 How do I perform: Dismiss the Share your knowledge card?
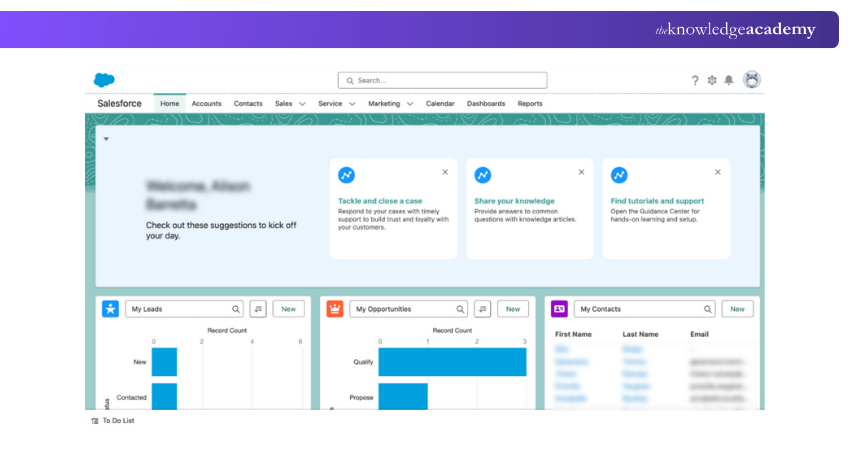coord(581,172)
